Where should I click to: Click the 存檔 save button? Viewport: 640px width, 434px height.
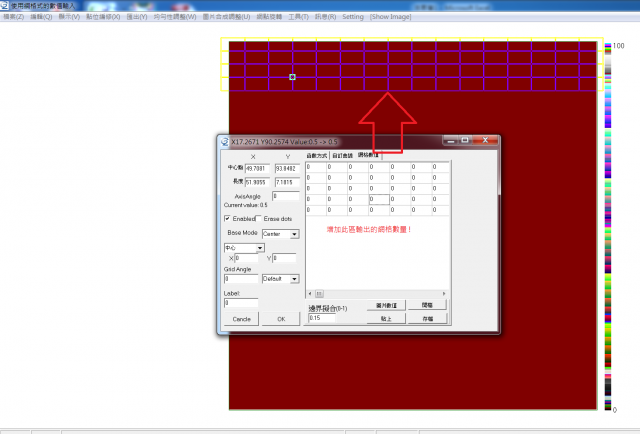[427, 318]
